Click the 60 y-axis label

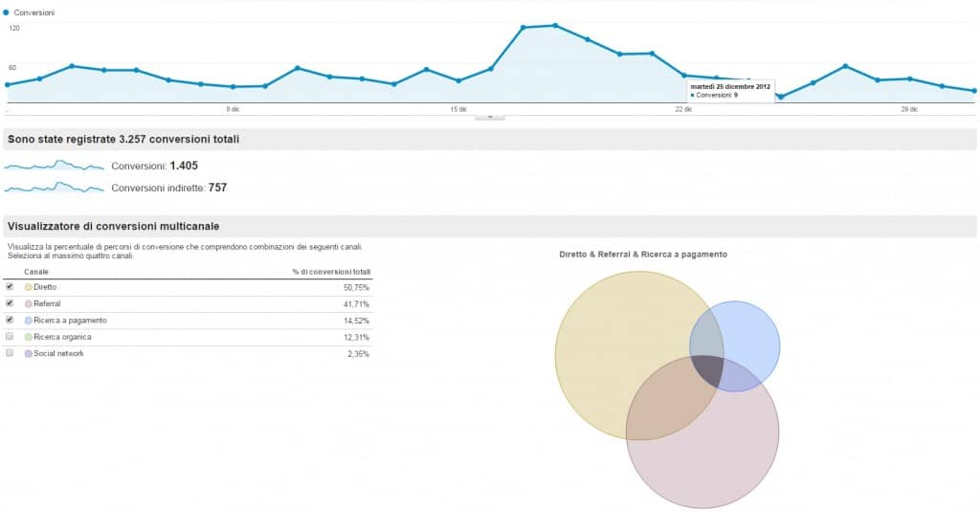pyautogui.click(x=12, y=68)
